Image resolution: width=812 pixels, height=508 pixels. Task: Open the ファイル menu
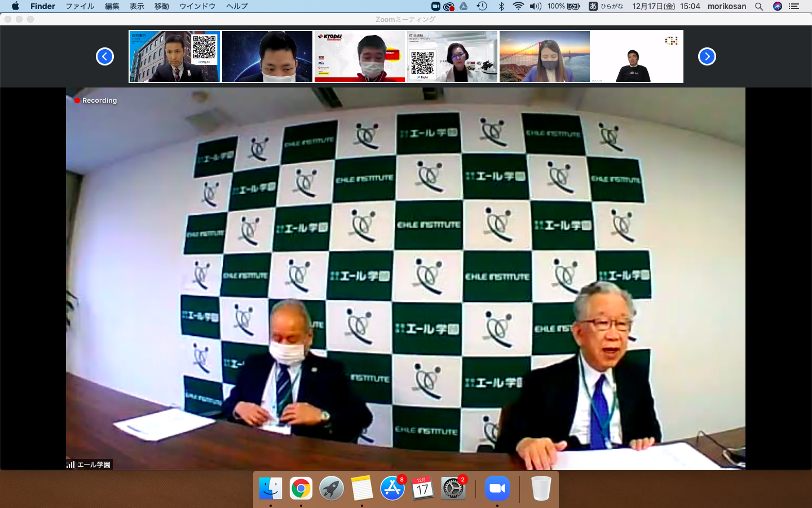click(x=80, y=6)
